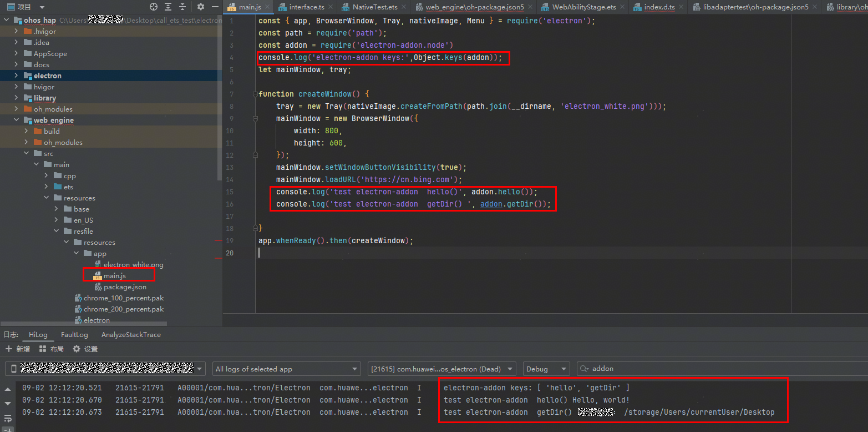Viewport: 868px width, 432px height.
Task: Switch to the interface.ts tab
Action: click(x=307, y=7)
